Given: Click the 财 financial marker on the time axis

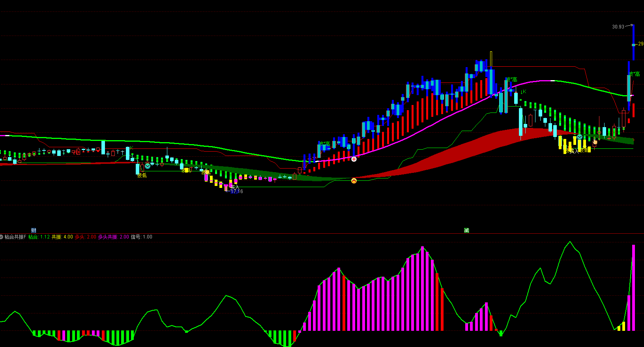Looking at the screenshot, I should point(34,231).
